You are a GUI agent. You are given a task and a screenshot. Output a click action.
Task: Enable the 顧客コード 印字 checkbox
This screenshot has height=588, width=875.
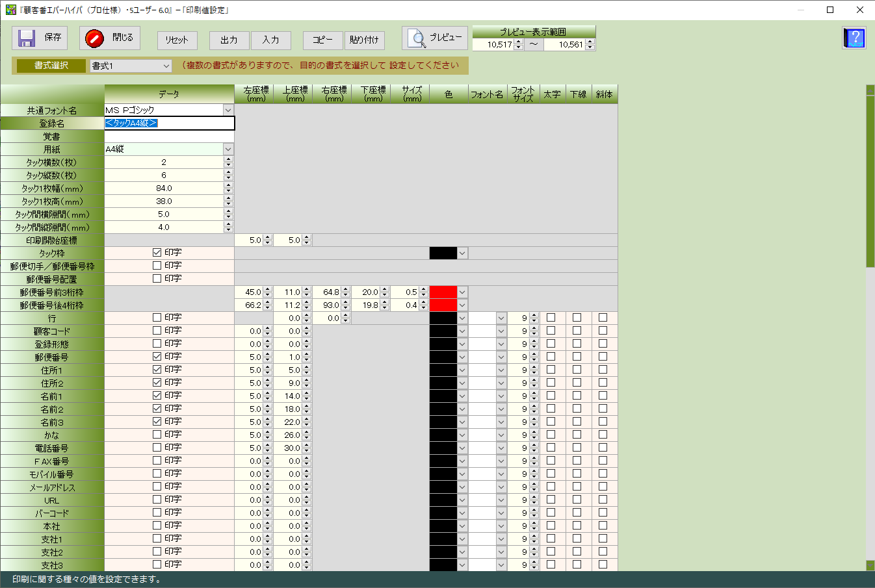click(x=157, y=331)
